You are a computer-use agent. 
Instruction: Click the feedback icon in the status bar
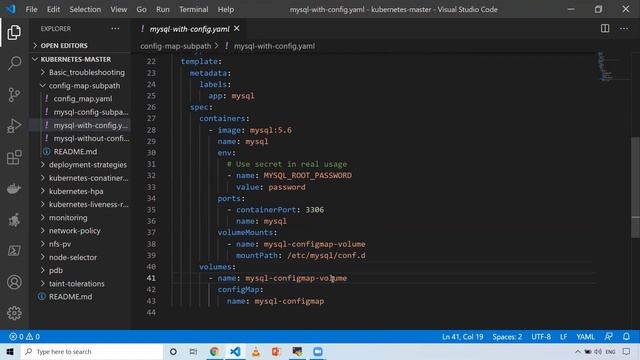pyautogui.click(x=609, y=337)
